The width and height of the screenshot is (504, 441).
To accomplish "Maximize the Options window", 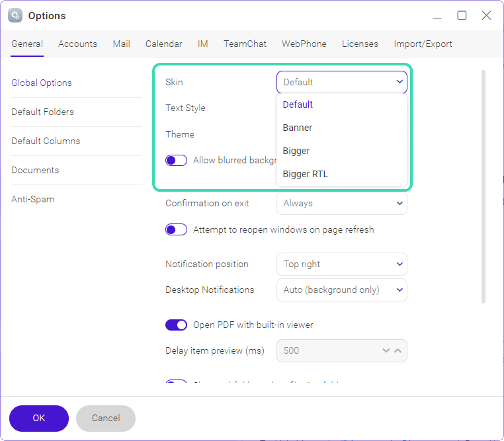I will [x=462, y=15].
